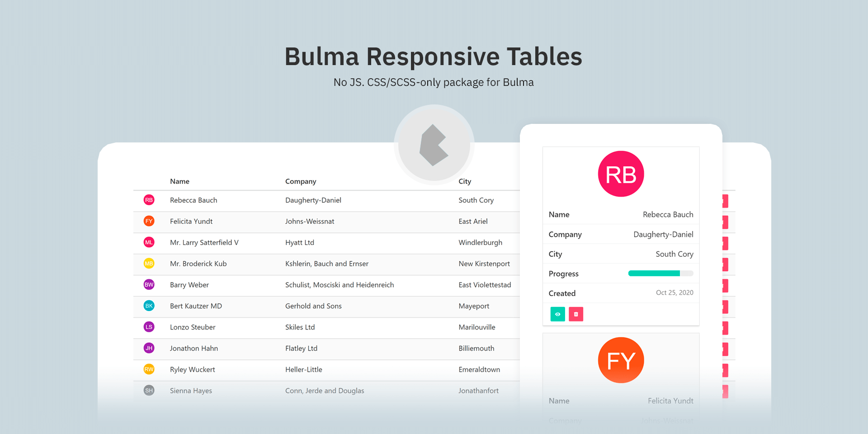Select the name Rebecca Bauch in the table
Screen dimensions: 868x434
(193, 200)
